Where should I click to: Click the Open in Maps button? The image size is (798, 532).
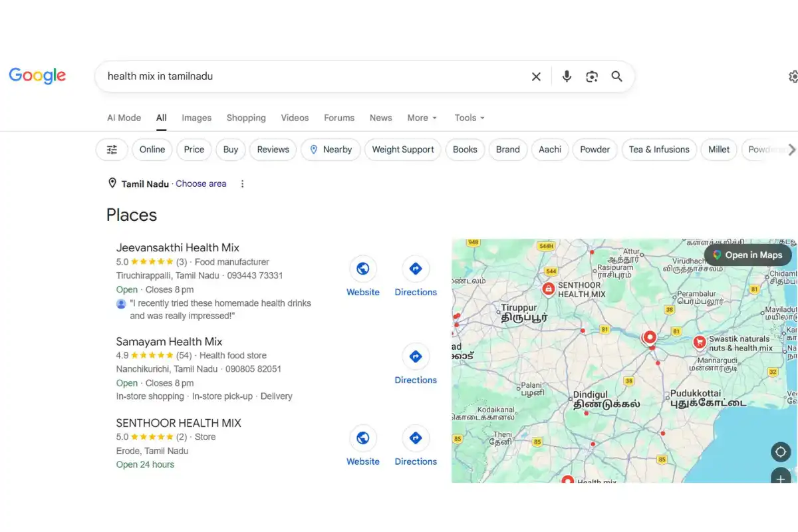pos(747,255)
